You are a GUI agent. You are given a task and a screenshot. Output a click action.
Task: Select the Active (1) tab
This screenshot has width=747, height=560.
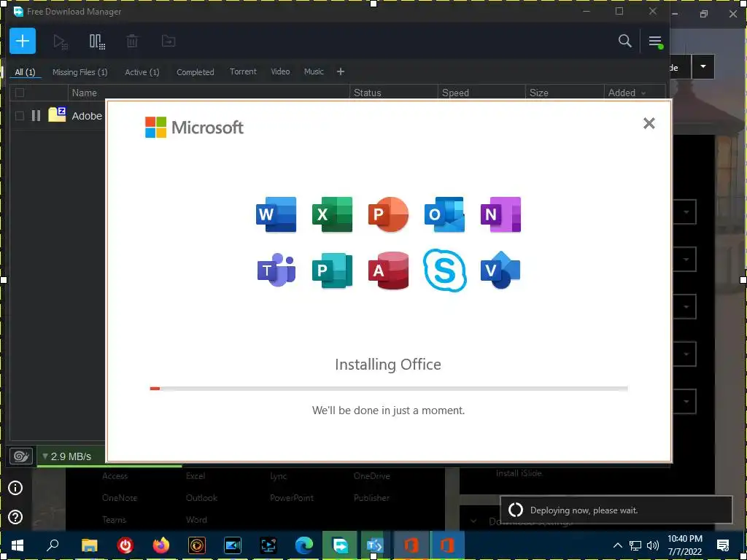click(x=142, y=72)
